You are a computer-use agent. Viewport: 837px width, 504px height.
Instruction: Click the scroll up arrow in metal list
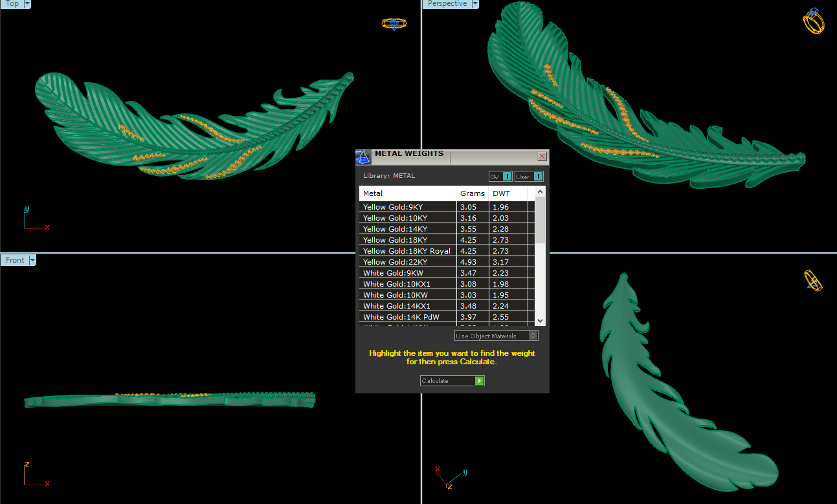click(541, 192)
